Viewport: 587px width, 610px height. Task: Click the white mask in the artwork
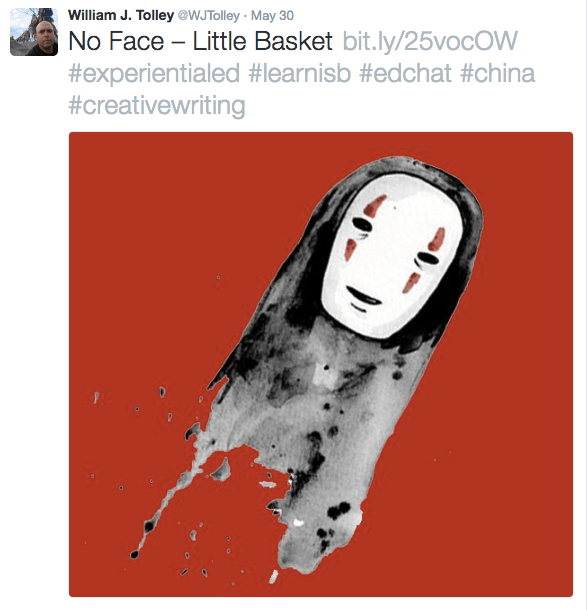[x=392, y=256]
